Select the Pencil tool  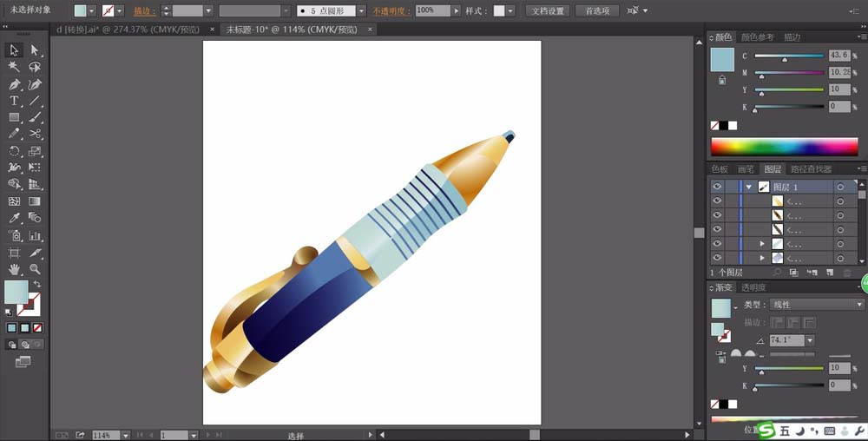pos(14,134)
